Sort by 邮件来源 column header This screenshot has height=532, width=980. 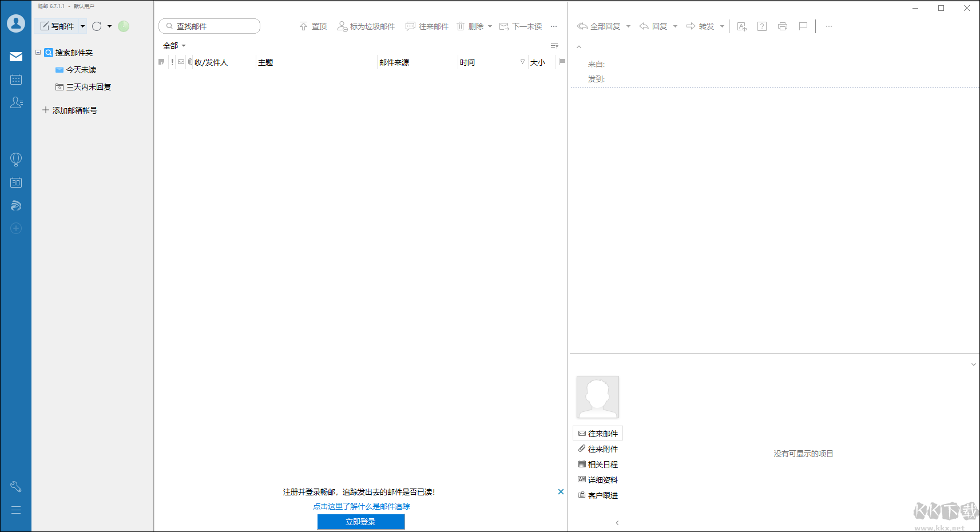coord(394,62)
